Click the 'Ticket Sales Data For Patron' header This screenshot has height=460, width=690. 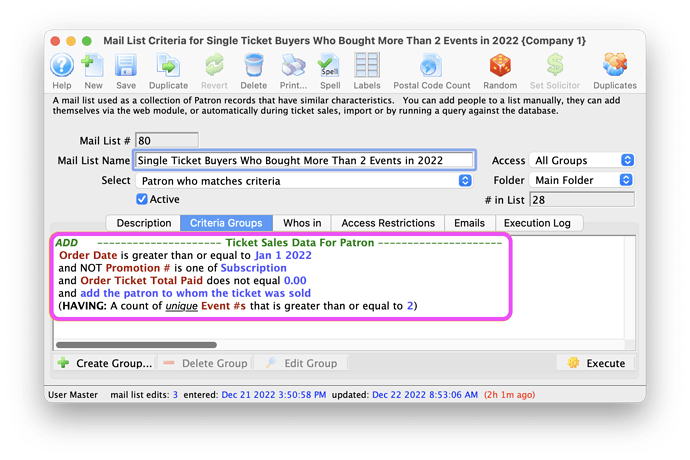[x=300, y=243]
